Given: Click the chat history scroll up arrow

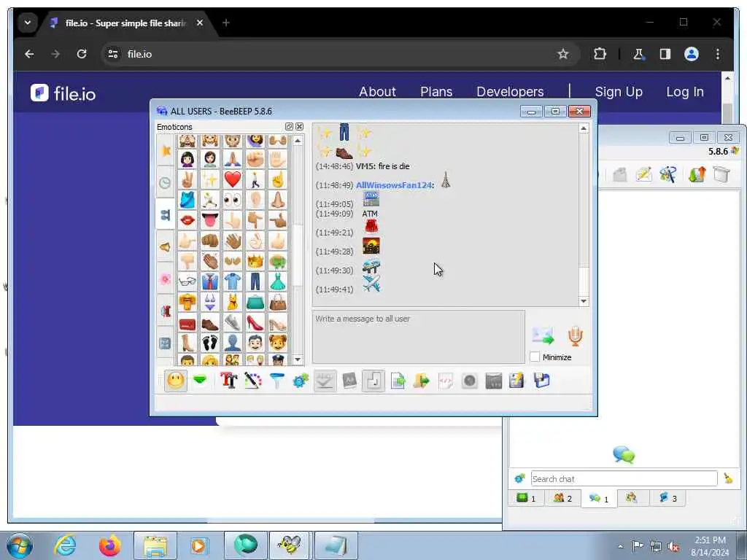Looking at the screenshot, I should [584, 128].
